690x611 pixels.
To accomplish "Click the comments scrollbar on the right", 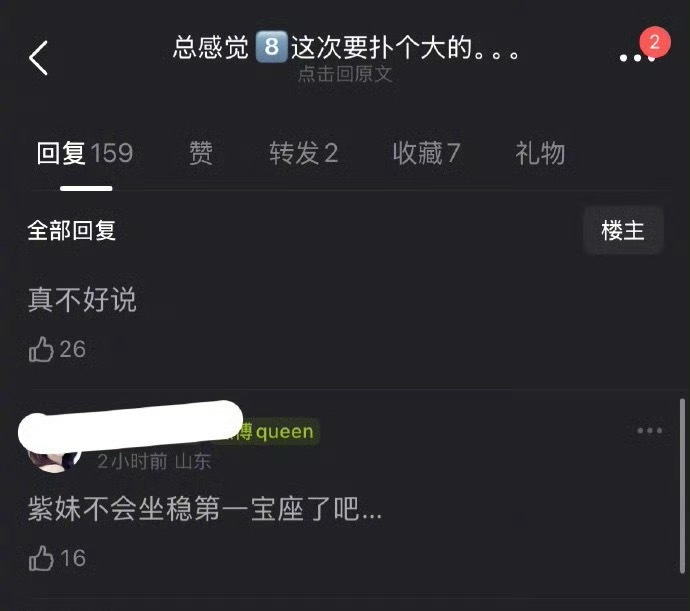I will (x=682, y=486).
